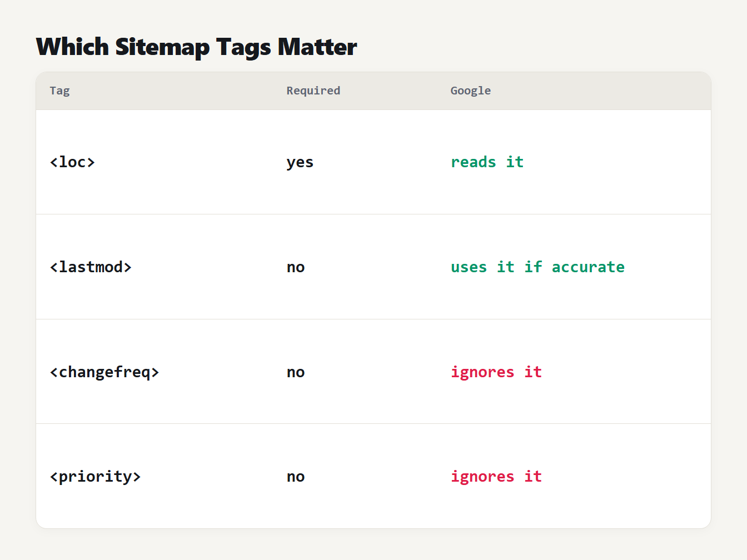Click the '<priority>' tag cell
The image size is (747, 560).
click(95, 476)
